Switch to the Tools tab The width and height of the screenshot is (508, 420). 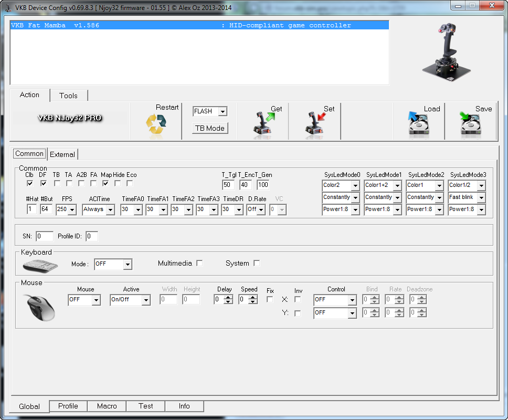coord(68,96)
